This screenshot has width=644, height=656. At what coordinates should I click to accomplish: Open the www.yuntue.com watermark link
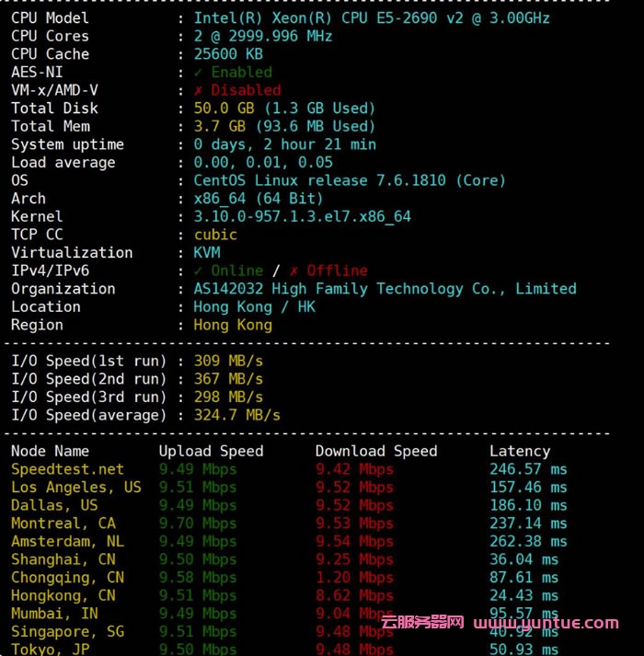click(x=546, y=623)
